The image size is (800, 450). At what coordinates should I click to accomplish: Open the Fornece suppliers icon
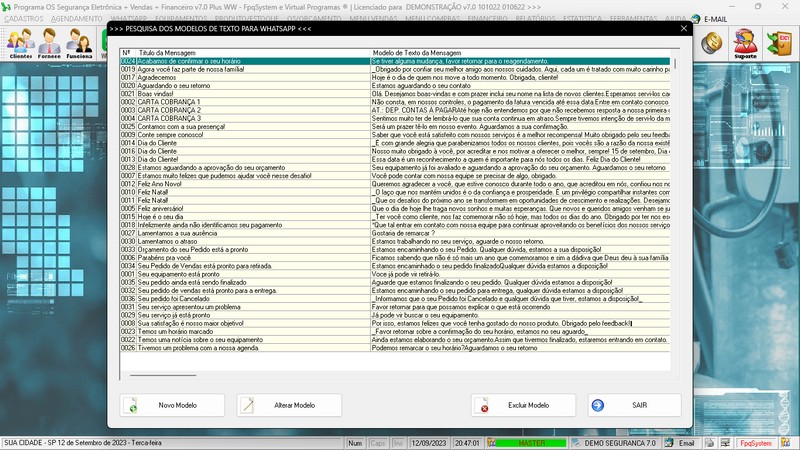[49, 43]
